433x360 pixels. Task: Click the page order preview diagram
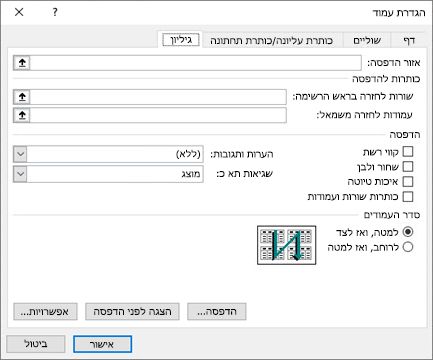(x=287, y=245)
